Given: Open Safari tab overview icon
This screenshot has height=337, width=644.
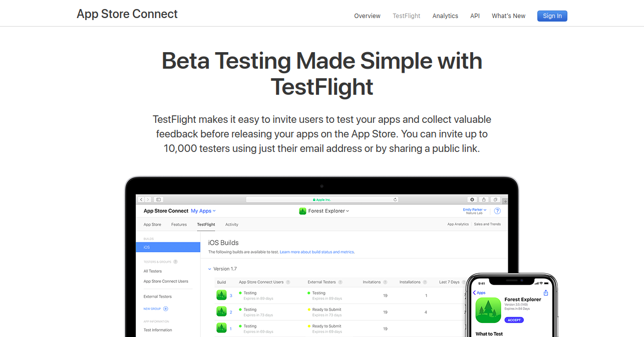Looking at the screenshot, I should click(x=495, y=200).
